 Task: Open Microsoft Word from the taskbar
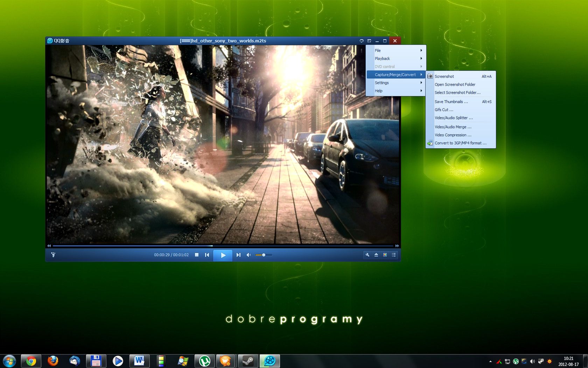pos(140,361)
